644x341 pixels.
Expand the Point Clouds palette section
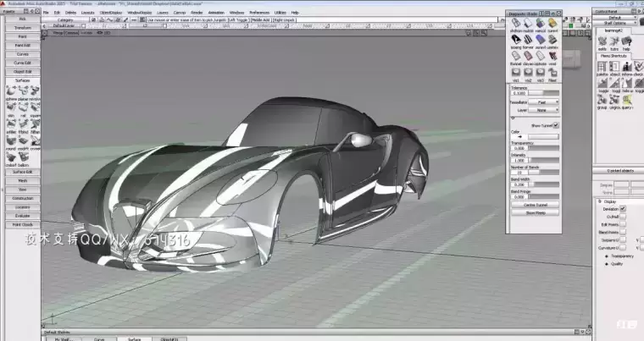(23, 225)
